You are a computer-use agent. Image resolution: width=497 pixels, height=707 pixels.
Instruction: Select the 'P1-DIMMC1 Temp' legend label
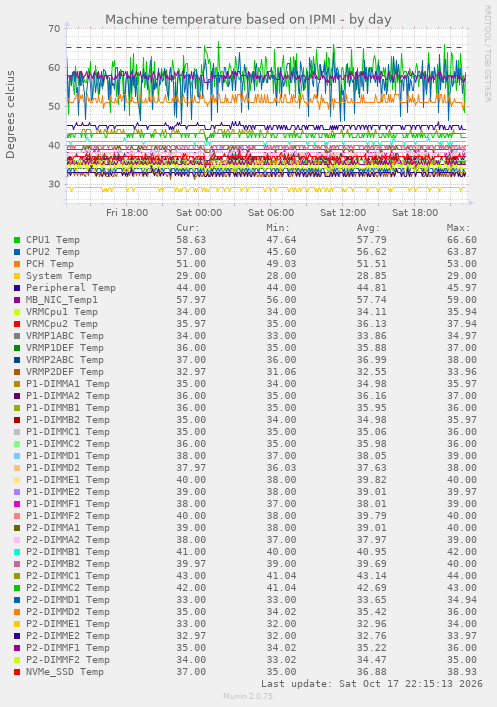(x=68, y=432)
